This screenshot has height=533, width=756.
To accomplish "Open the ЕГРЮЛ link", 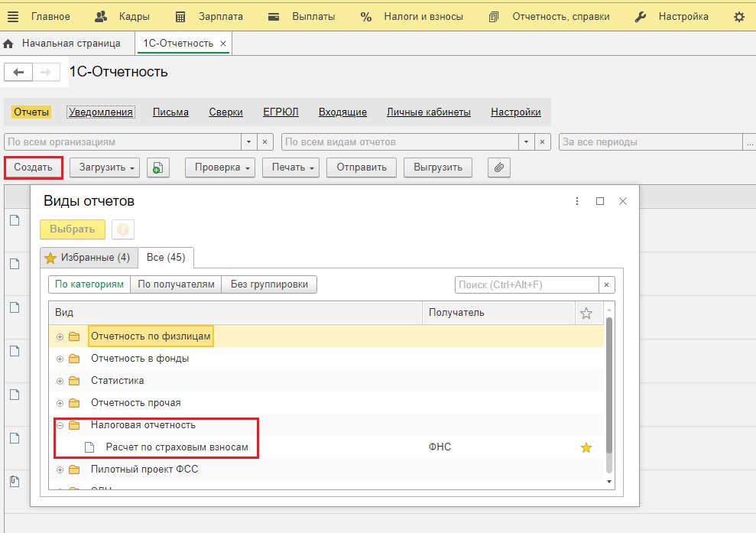I will click(x=281, y=112).
